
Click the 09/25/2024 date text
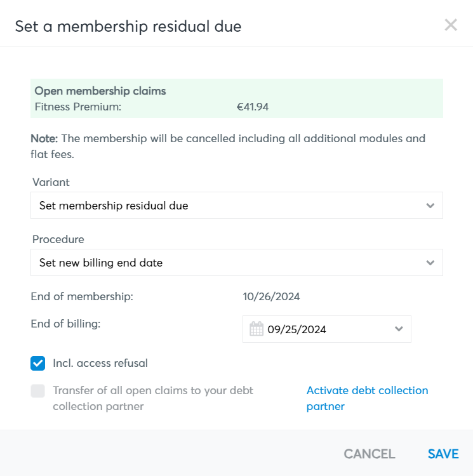click(x=296, y=329)
